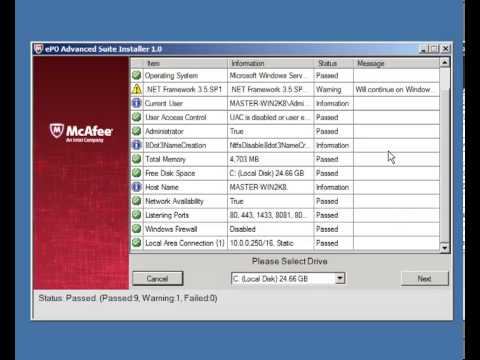Click the info icon next to Host Name

tap(136, 187)
